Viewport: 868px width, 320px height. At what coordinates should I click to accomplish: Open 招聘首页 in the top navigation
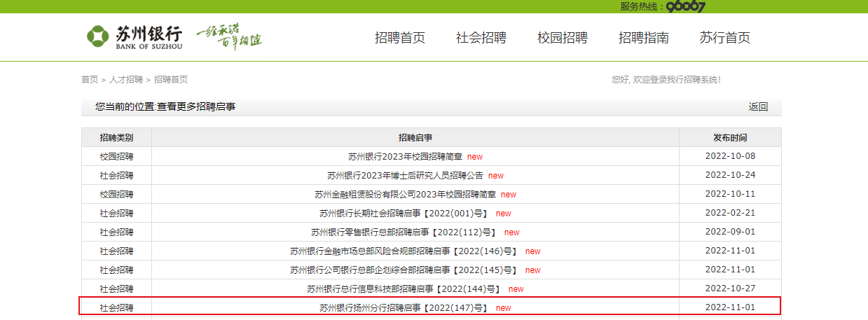[x=400, y=38]
